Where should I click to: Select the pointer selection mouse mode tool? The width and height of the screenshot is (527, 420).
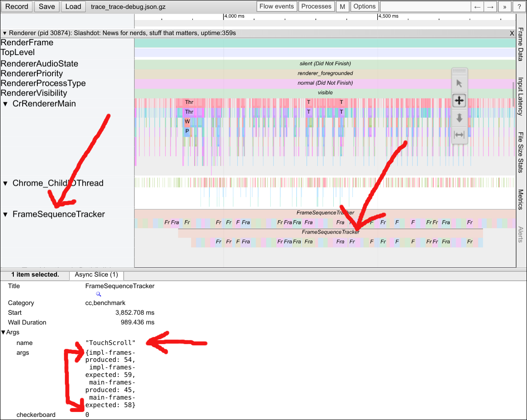pos(459,83)
